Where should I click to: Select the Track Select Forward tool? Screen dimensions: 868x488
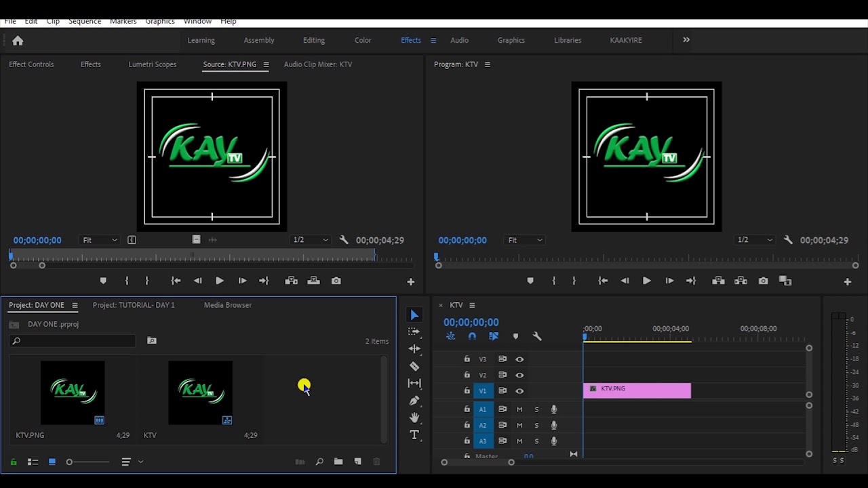(x=414, y=331)
